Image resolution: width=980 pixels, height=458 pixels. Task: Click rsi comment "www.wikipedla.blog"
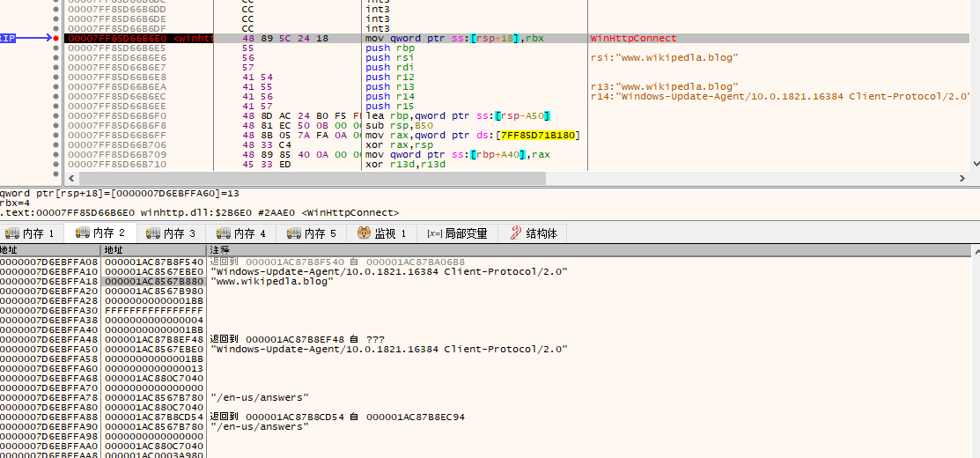point(665,57)
